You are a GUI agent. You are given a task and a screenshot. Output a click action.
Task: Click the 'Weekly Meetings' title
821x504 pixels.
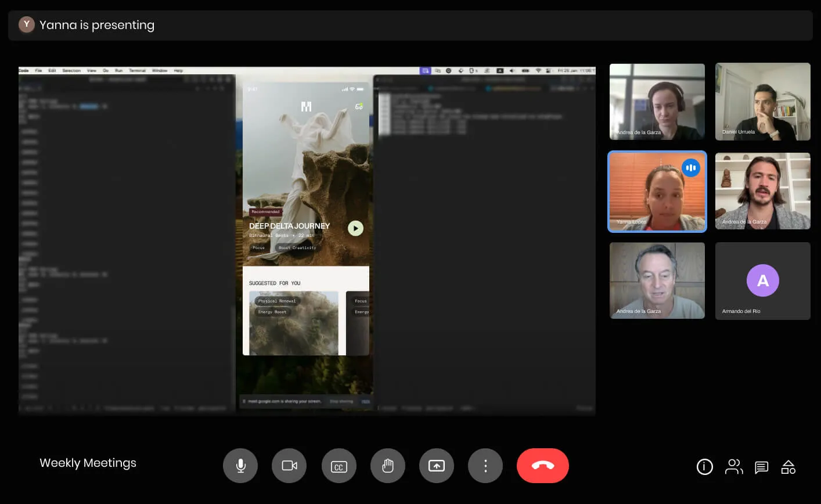(88, 463)
